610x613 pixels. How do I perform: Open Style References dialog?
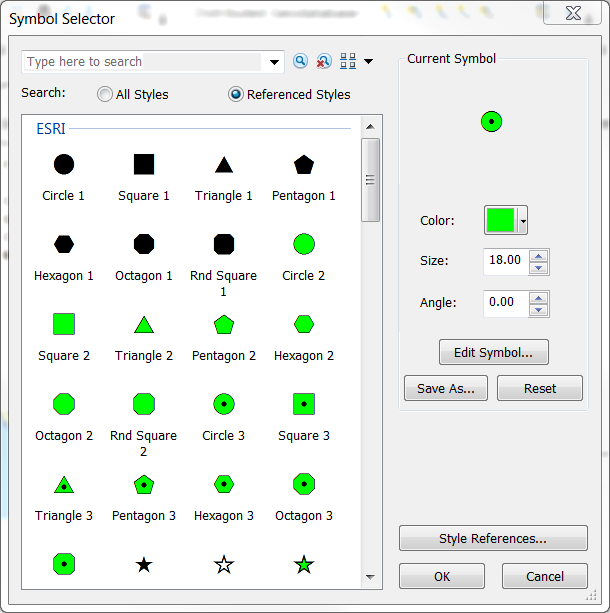click(x=493, y=538)
